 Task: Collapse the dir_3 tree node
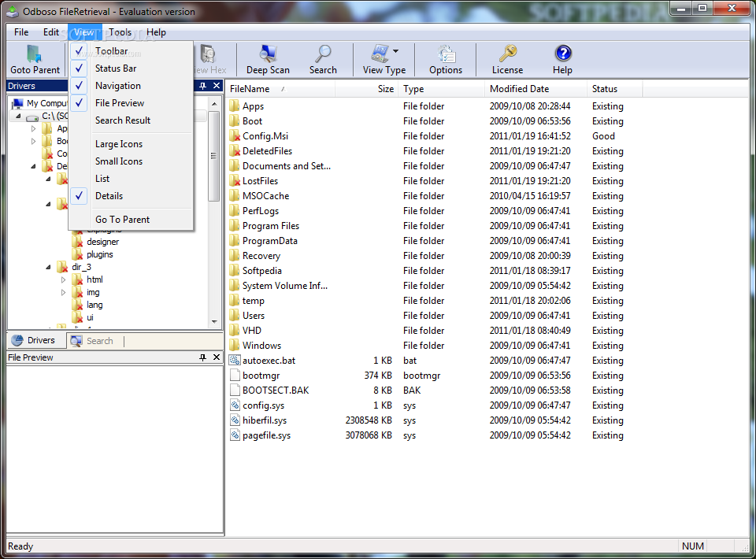click(48, 267)
